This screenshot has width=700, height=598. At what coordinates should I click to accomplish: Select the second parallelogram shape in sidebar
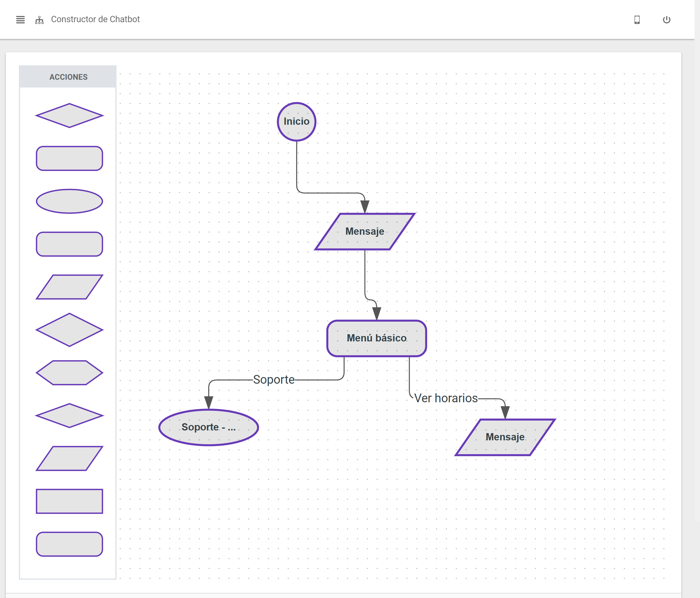tap(69, 458)
